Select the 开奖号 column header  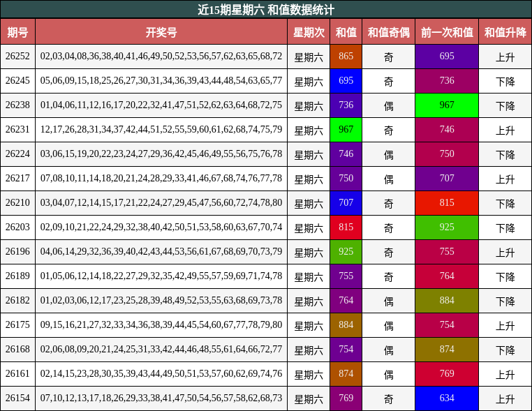tap(161, 32)
